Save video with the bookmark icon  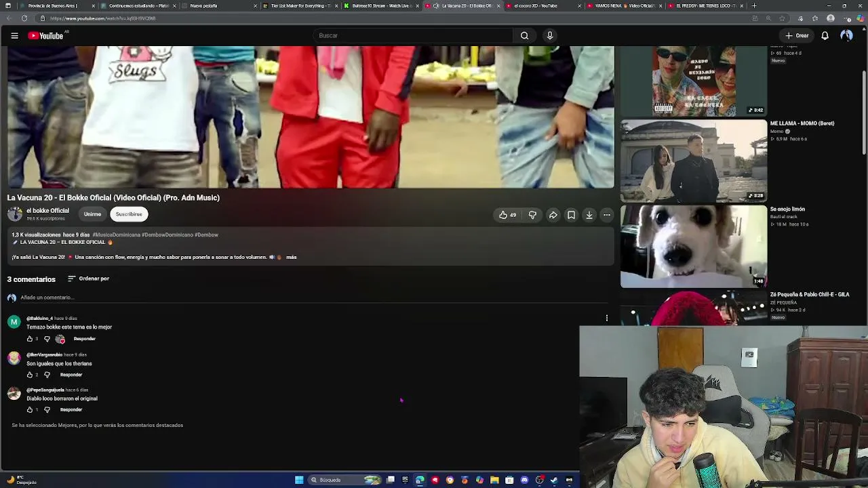tap(571, 215)
